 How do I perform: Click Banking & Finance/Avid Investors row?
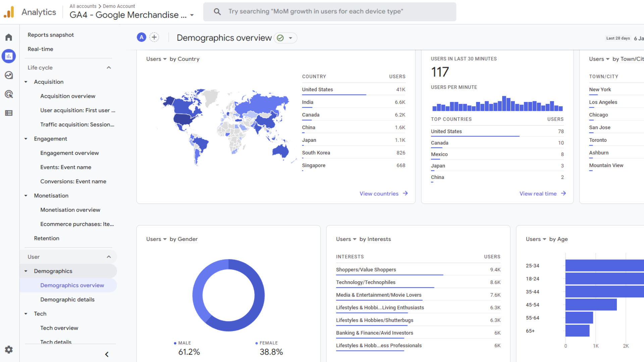(418, 333)
